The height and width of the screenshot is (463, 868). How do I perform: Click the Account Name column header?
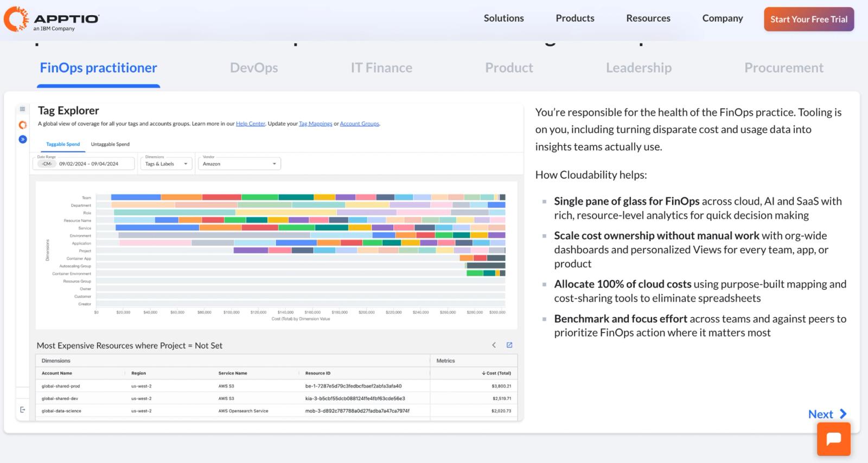tap(57, 373)
